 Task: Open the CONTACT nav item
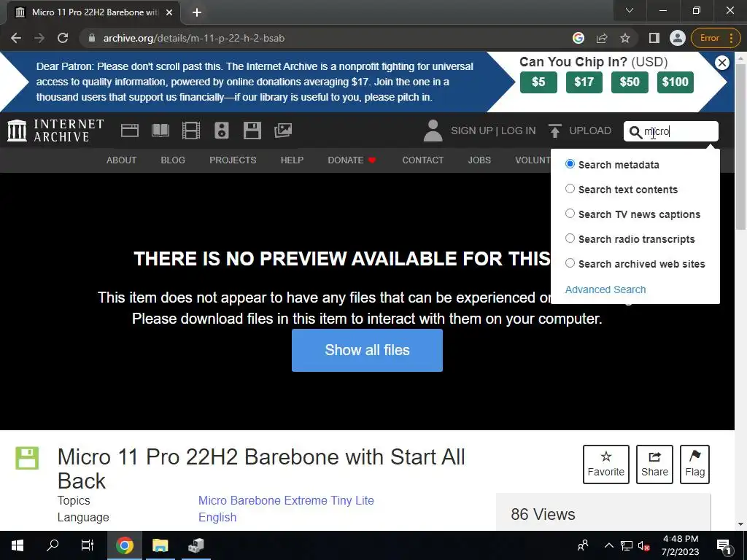pos(423,160)
